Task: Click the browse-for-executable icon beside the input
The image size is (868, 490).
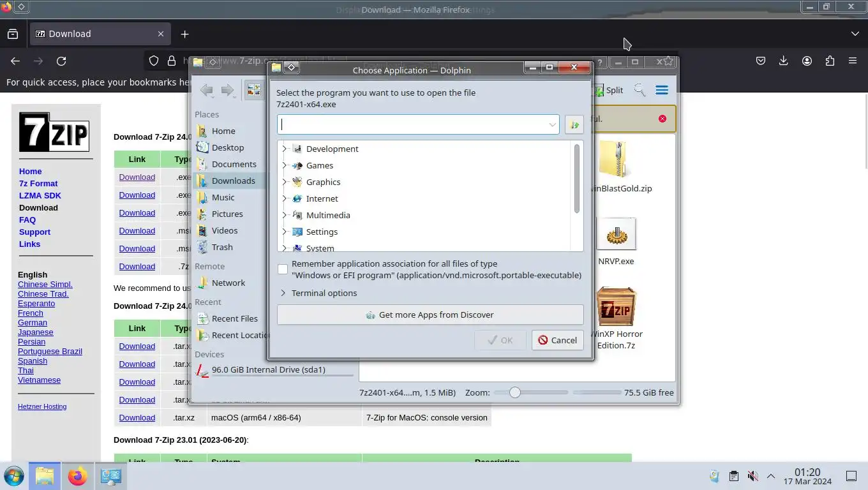Action: pos(574,124)
